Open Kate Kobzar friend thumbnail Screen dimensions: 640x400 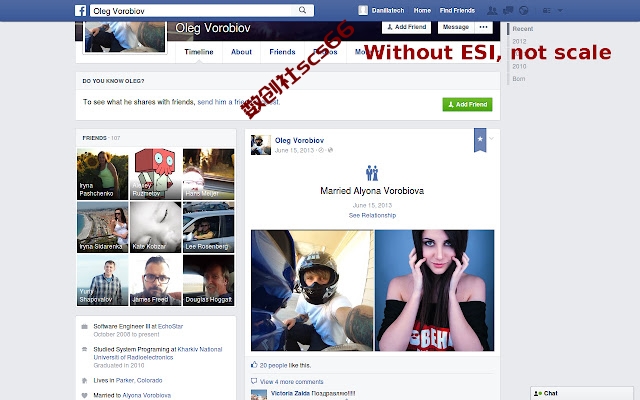(156, 227)
